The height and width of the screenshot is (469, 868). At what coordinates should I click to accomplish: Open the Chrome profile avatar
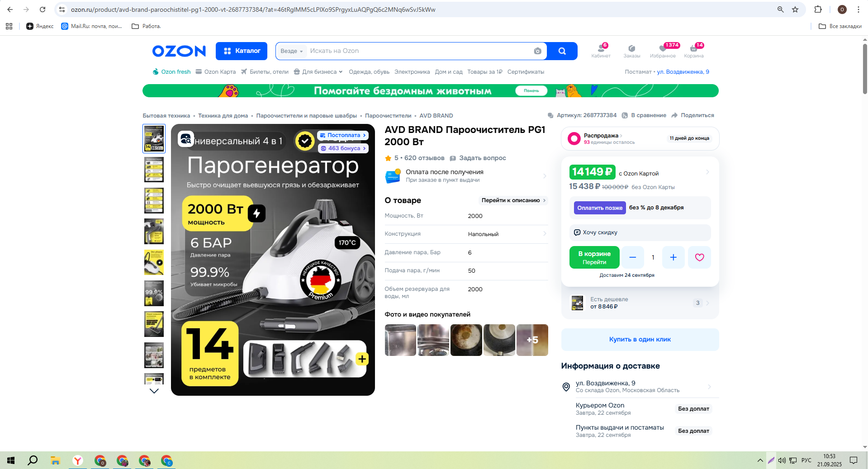842,9
